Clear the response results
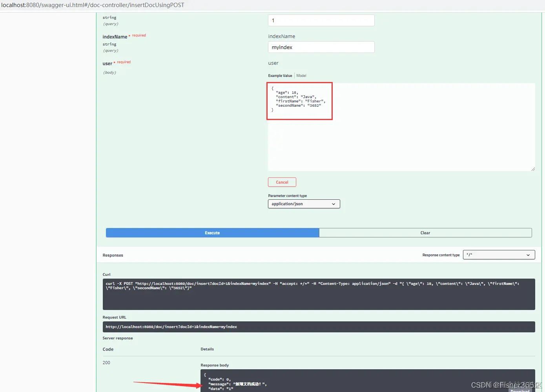 coord(425,233)
